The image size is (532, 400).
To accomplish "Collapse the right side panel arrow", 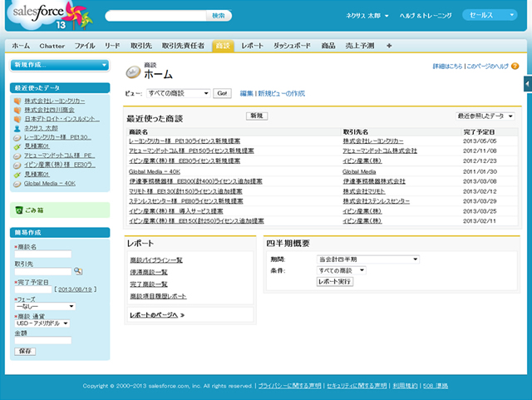I will click(527, 83).
